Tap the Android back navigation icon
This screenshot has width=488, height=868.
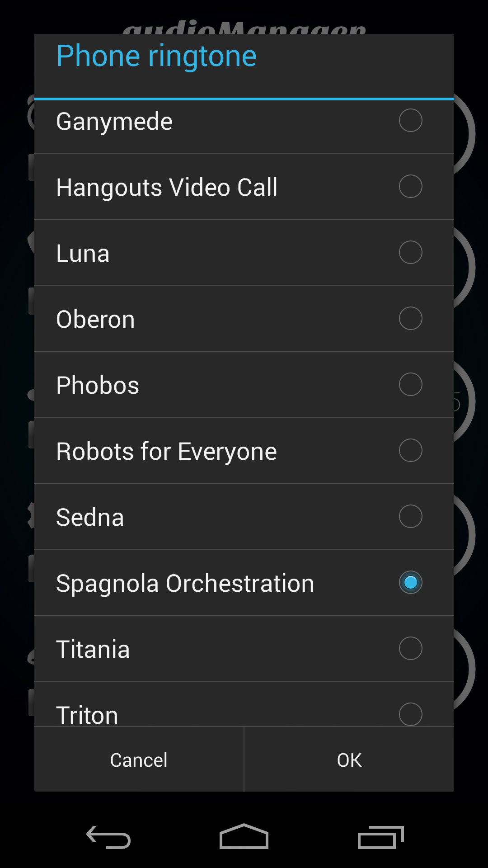[x=108, y=837]
